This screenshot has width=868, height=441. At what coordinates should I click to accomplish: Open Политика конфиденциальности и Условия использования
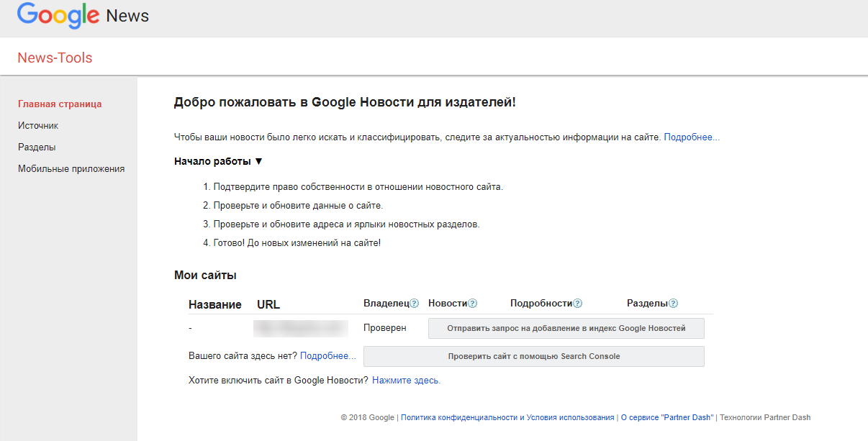pyautogui.click(x=507, y=417)
